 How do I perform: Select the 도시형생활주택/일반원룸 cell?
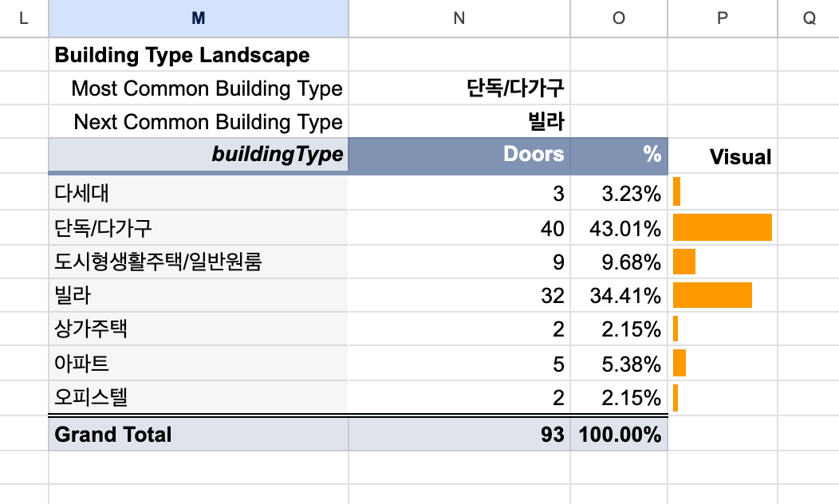199,262
